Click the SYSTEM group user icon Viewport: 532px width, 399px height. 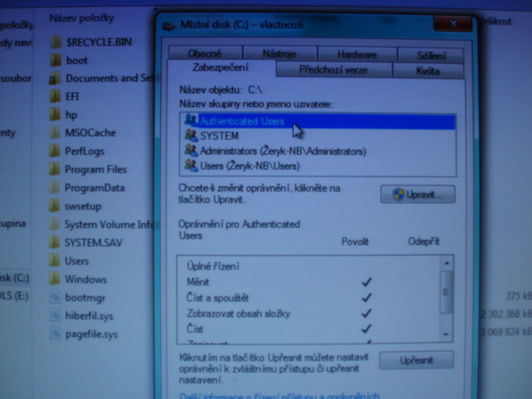coord(191,136)
